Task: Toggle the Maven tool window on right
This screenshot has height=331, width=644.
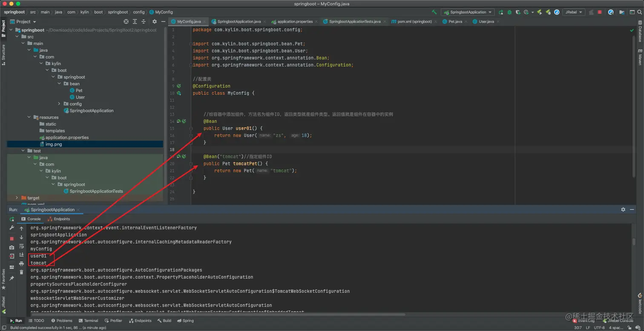Action: click(x=640, y=57)
